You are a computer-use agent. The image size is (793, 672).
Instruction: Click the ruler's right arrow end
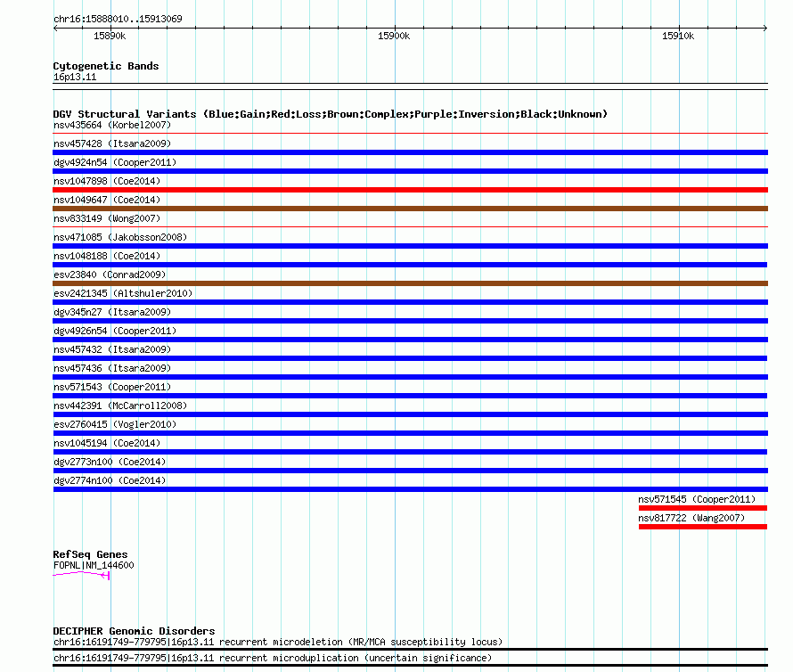point(765,29)
